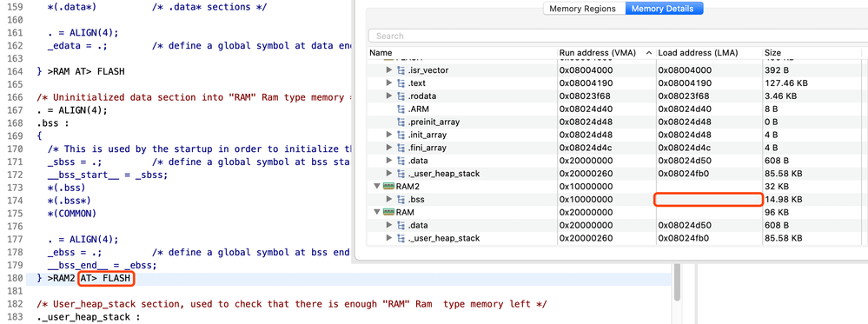Viewport: 868px width, 324px height.
Task: Expand the .isr_vector section
Action: point(388,70)
